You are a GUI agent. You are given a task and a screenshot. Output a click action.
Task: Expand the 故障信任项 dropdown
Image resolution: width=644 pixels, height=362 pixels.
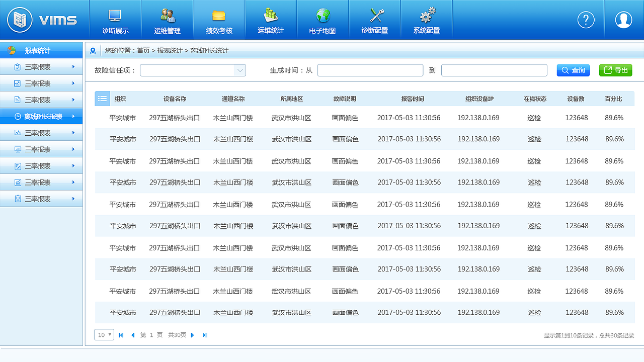pyautogui.click(x=193, y=70)
